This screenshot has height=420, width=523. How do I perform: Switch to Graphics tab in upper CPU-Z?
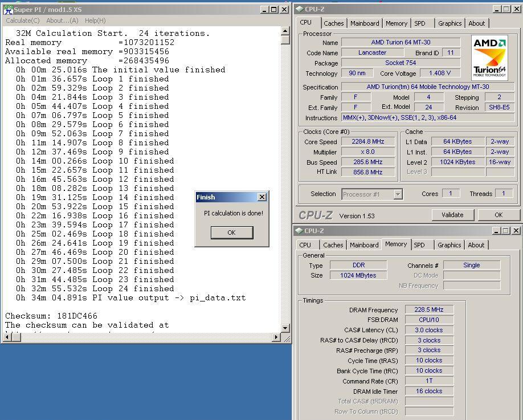(x=450, y=23)
